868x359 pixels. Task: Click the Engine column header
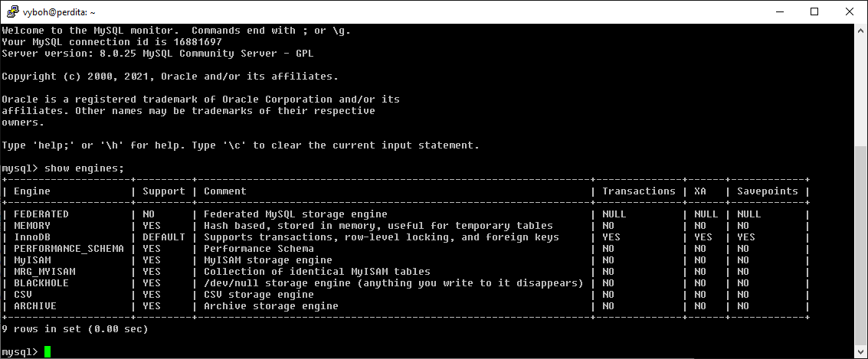32,191
